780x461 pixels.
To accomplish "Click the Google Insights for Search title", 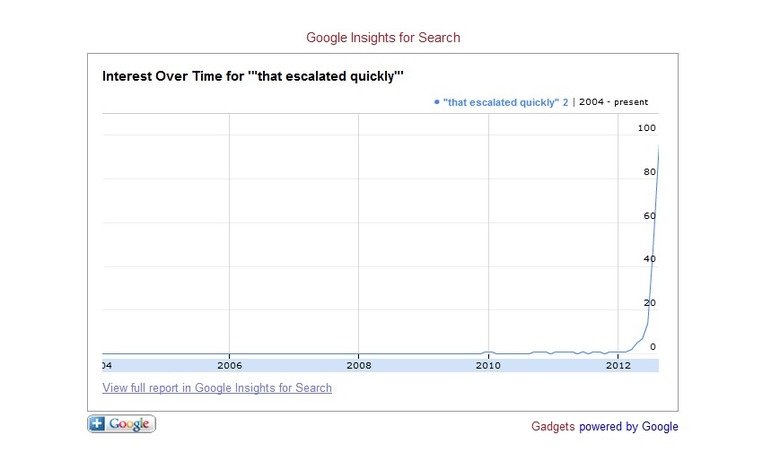I will click(x=383, y=38).
